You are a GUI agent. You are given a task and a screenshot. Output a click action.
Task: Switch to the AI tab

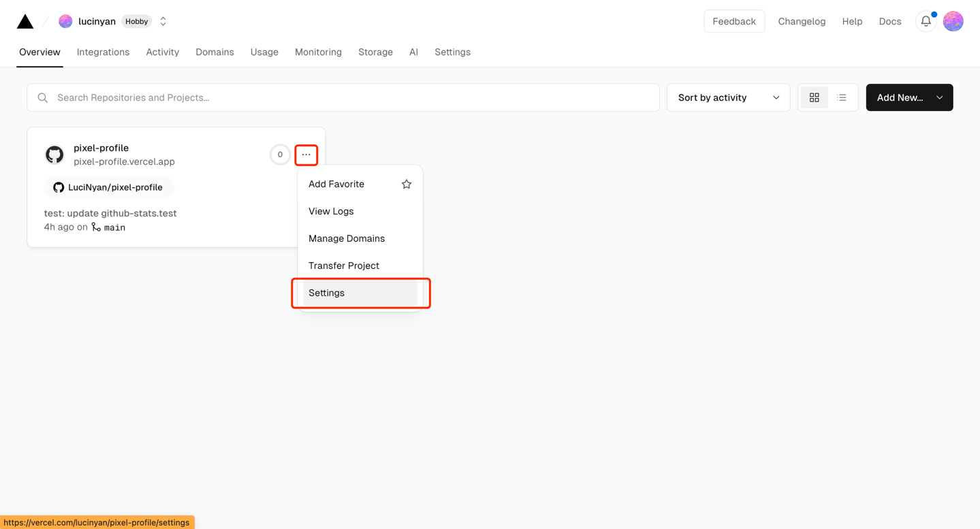click(413, 52)
